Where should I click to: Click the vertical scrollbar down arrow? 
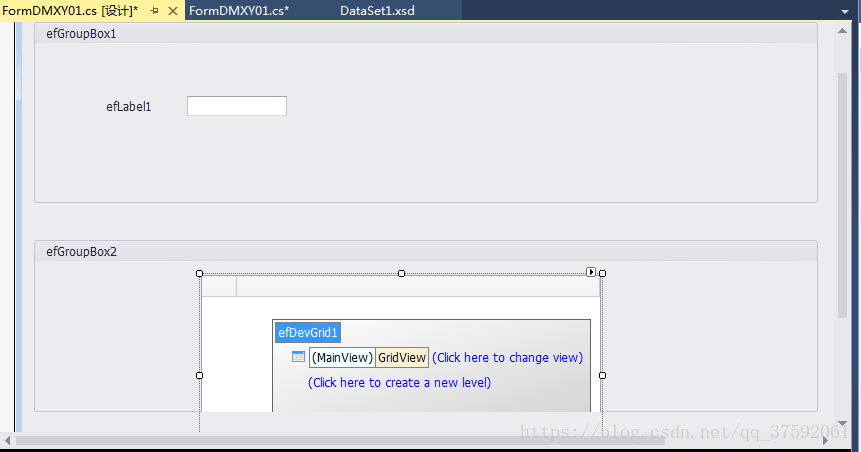click(x=842, y=423)
